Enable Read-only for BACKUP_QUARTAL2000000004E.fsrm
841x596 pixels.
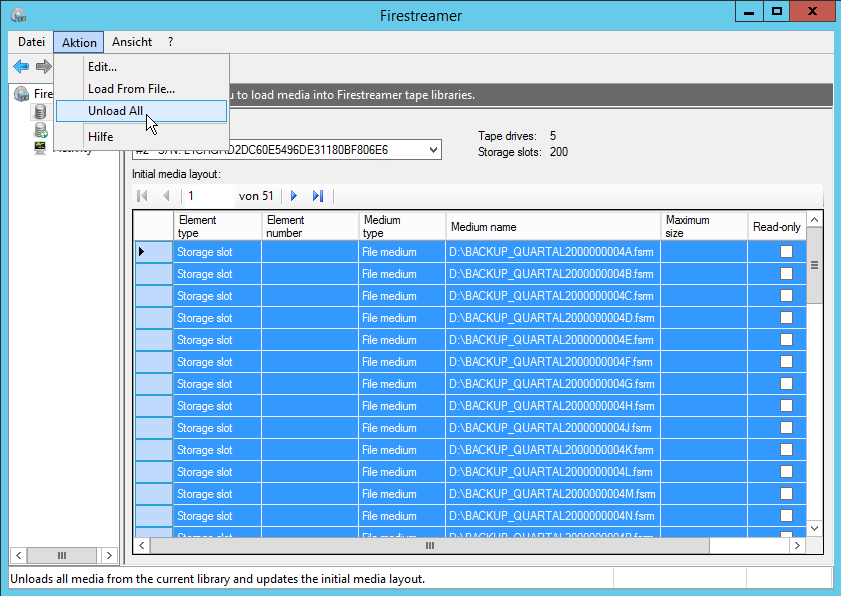[x=786, y=340]
